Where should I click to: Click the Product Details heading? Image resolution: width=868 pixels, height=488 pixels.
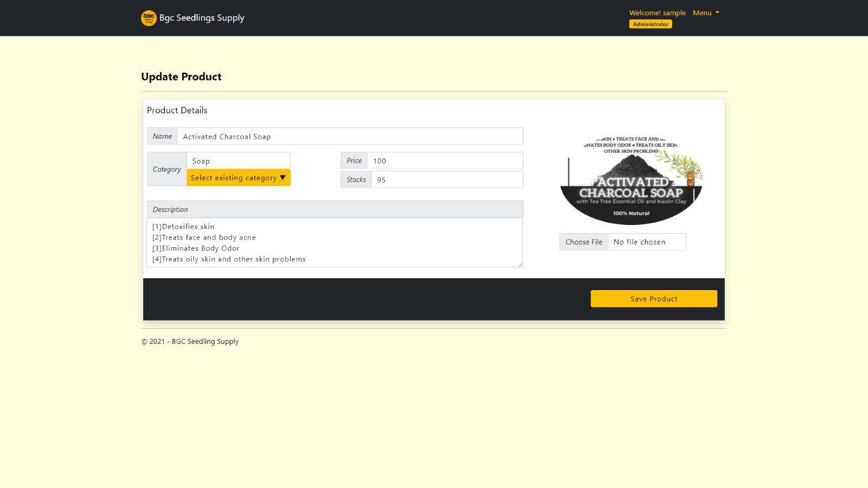pos(177,110)
